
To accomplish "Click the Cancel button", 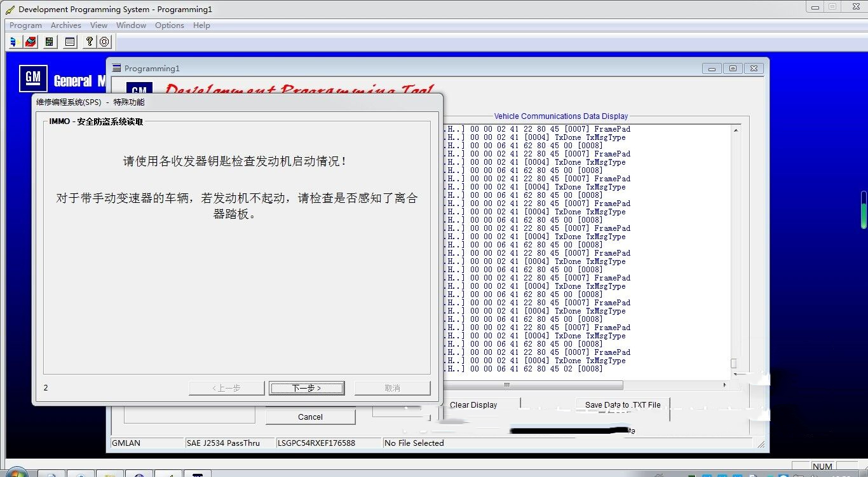I will tap(310, 417).
